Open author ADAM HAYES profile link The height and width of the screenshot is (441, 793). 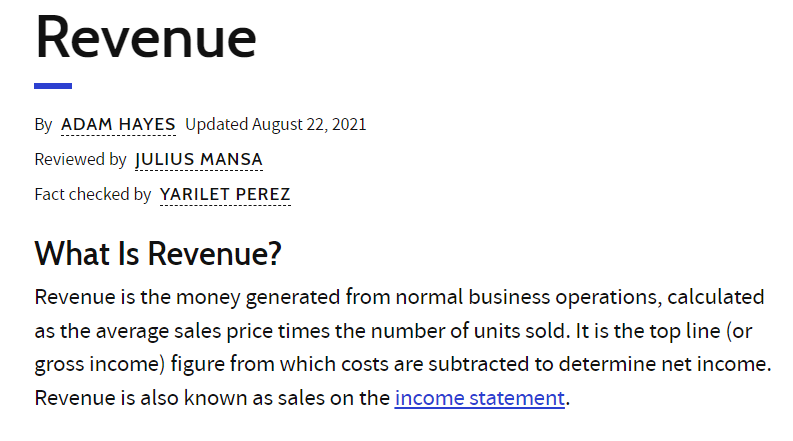118,124
